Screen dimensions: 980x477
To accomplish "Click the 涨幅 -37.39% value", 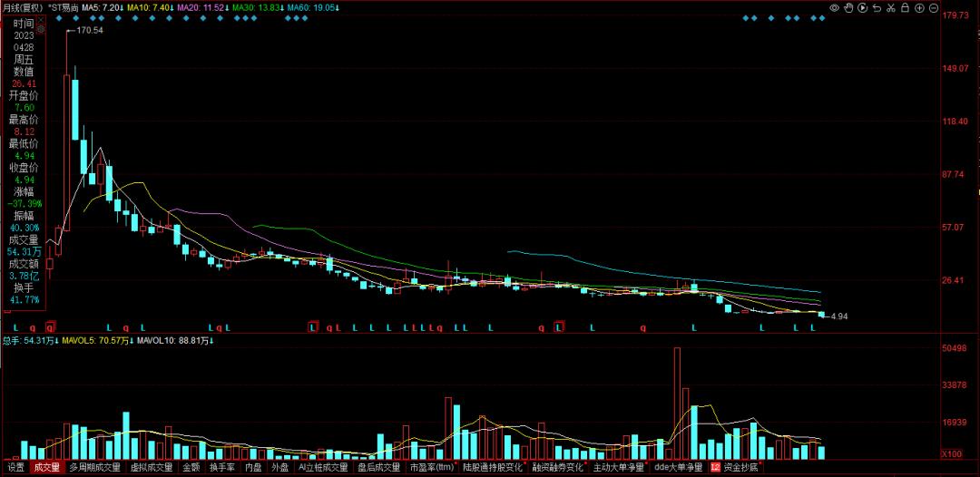I will pyautogui.click(x=24, y=203).
